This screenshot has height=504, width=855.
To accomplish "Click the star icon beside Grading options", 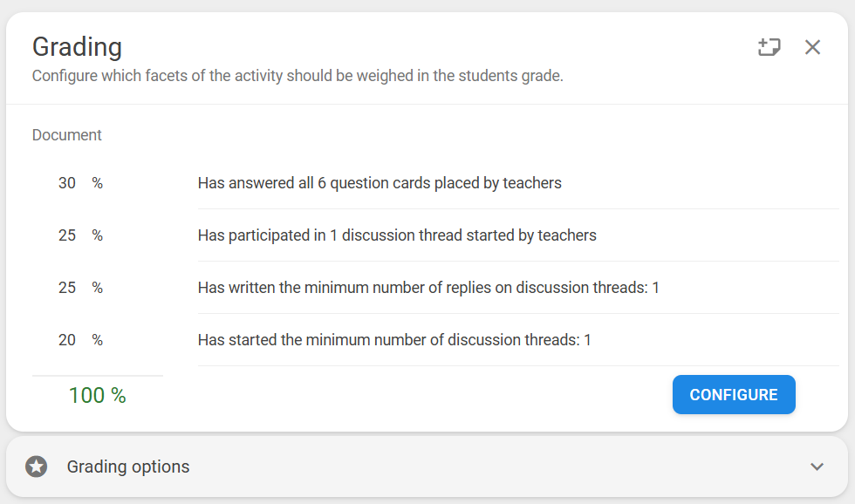I will click(37, 467).
